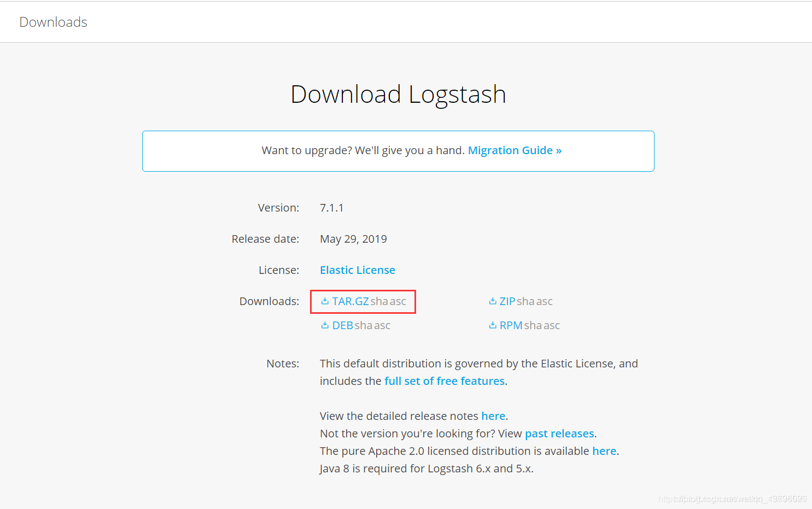Click the DEB download icon
The image size is (812, 509).
coord(325,325)
